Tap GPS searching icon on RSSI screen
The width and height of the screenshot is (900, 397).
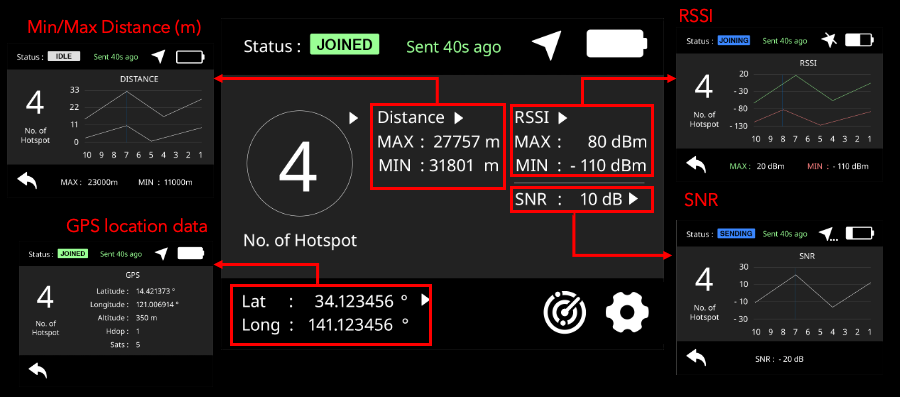click(x=829, y=40)
